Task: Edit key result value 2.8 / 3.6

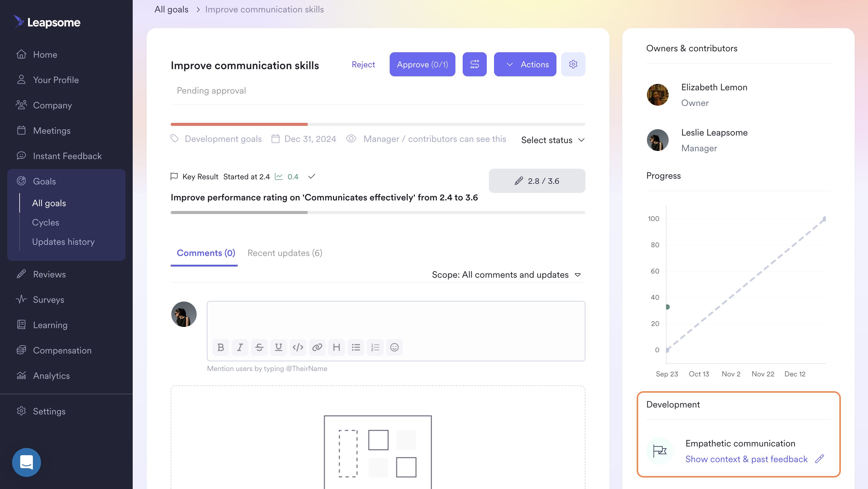Action: coord(537,181)
